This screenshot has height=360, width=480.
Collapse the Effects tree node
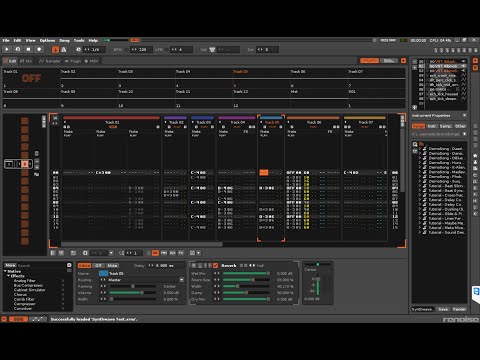coord(9,276)
